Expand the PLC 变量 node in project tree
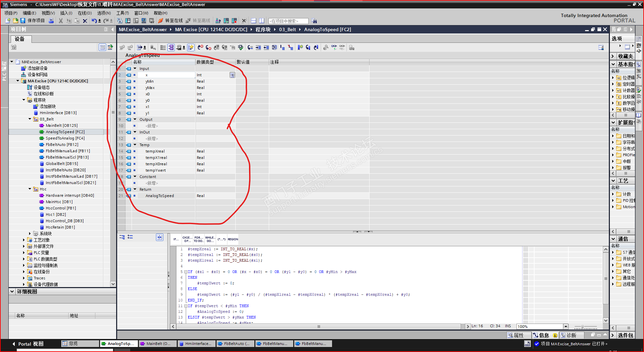644x352 pixels. (x=24, y=253)
